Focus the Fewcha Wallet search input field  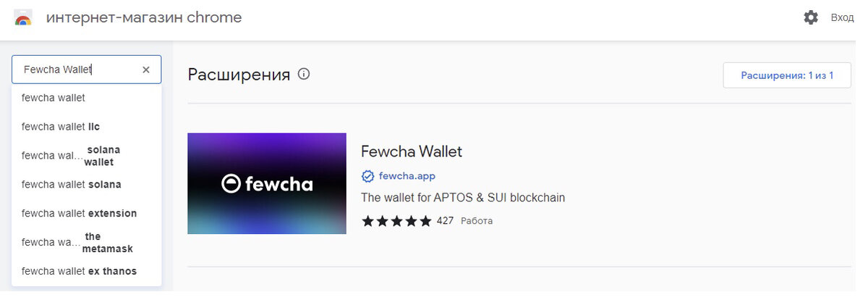pos(76,70)
